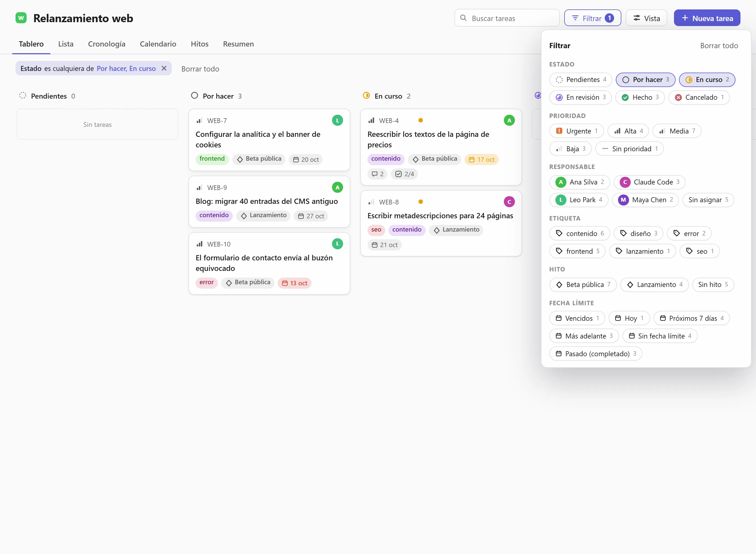The height and width of the screenshot is (554, 756).
Task: Open the Filtrar dropdown button
Action: (x=592, y=18)
